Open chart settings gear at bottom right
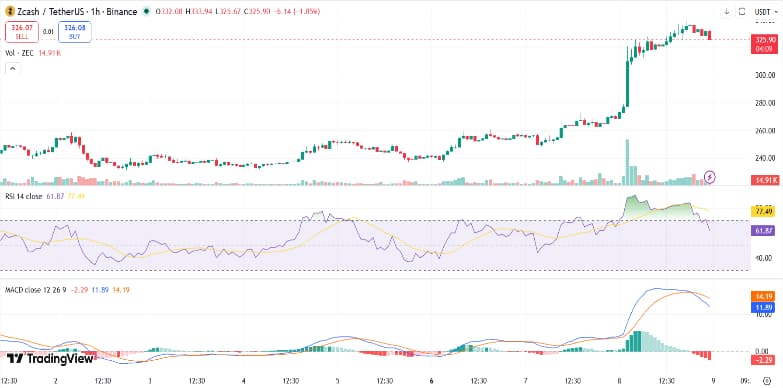This screenshot has width=783, height=388. (x=767, y=381)
